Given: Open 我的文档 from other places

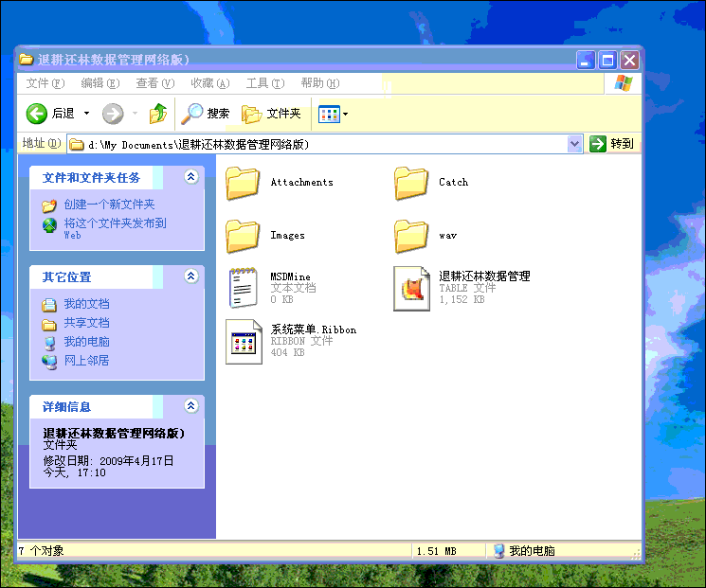Looking at the screenshot, I should (86, 304).
